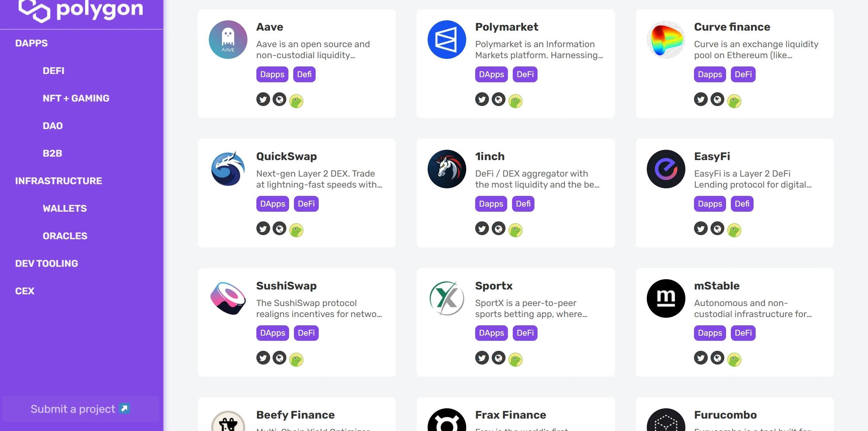868x431 pixels.
Task: Click the Dapps tag on Aave card
Action: pos(272,74)
